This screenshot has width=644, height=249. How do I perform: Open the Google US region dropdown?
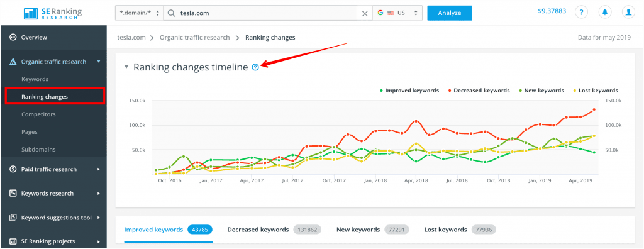pyautogui.click(x=397, y=13)
